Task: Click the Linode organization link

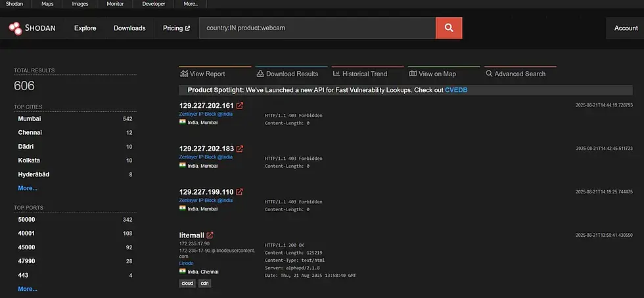Action: (x=186, y=263)
